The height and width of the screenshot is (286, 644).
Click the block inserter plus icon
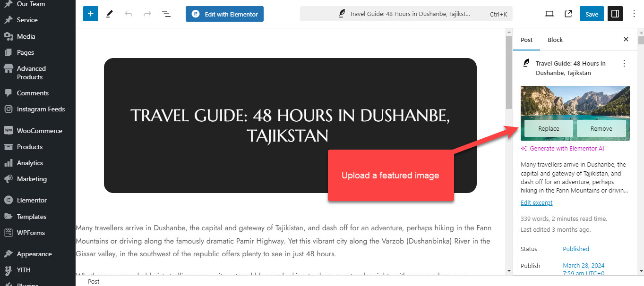coord(90,14)
